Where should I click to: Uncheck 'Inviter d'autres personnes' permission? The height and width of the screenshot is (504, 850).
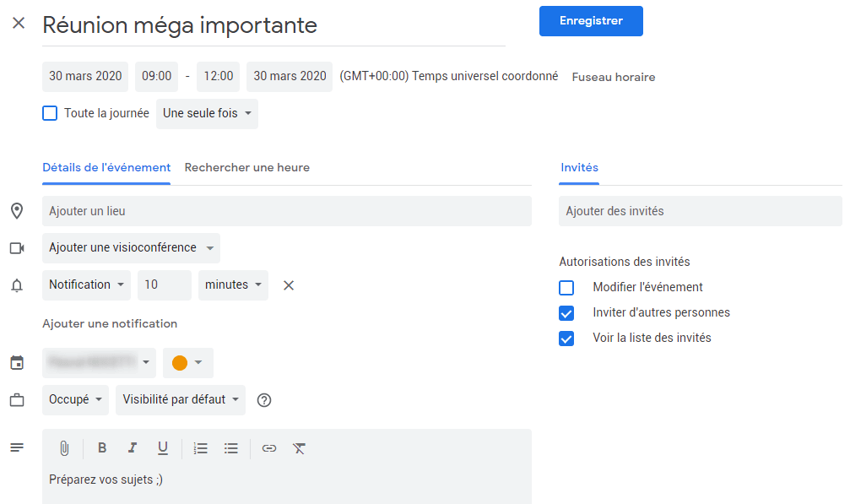[x=566, y=313]
